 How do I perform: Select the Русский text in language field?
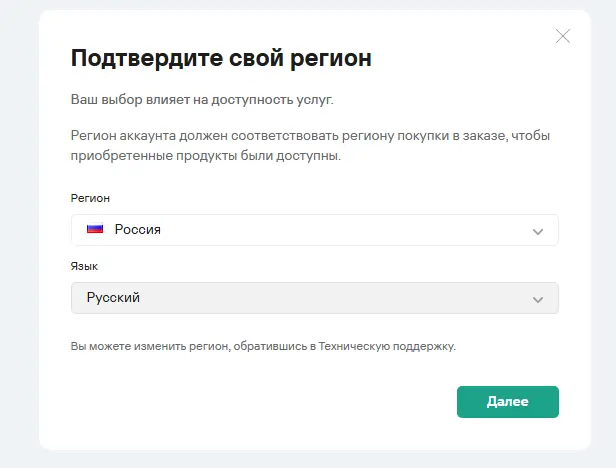(x=113, y=297)
